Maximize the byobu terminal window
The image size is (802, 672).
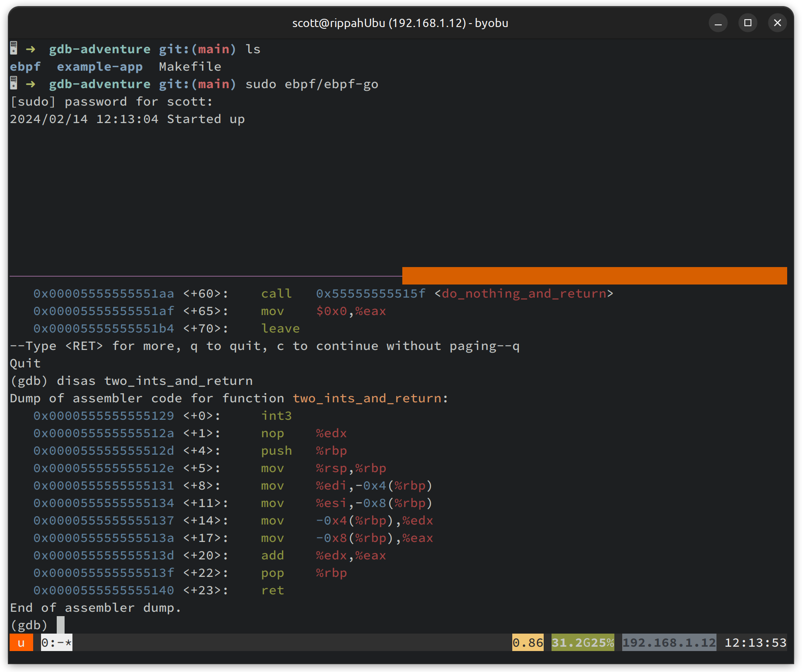click(747, 23)
